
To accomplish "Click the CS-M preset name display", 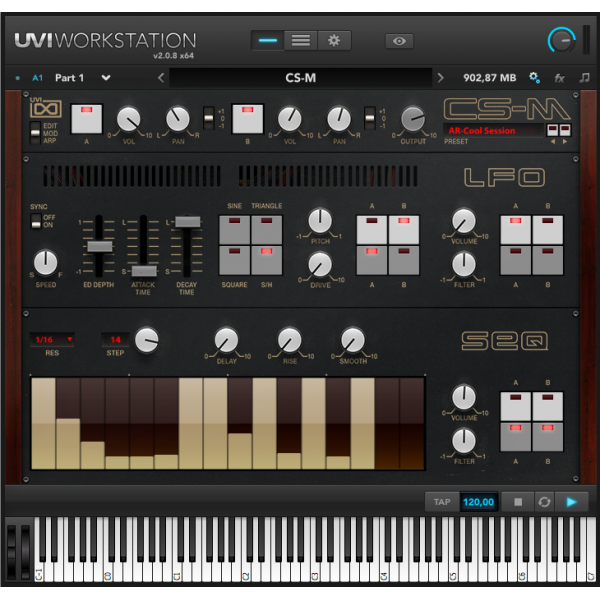I will coord(301,78).
